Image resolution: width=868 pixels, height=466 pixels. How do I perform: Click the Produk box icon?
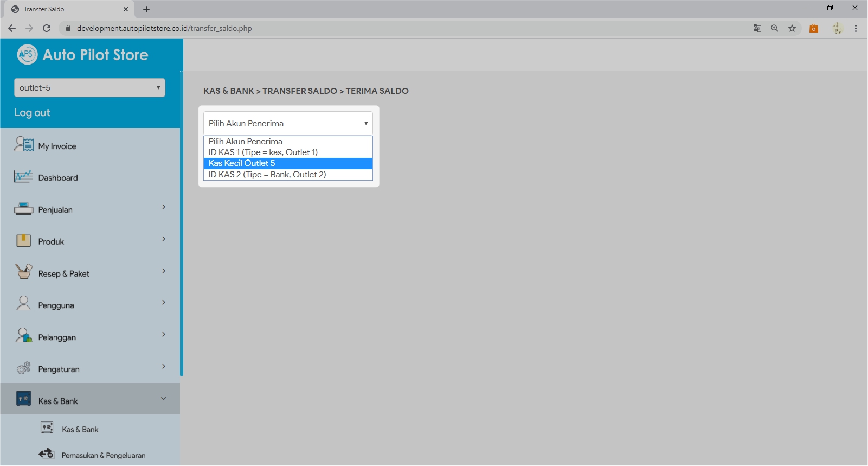click(x=23, y=241)
